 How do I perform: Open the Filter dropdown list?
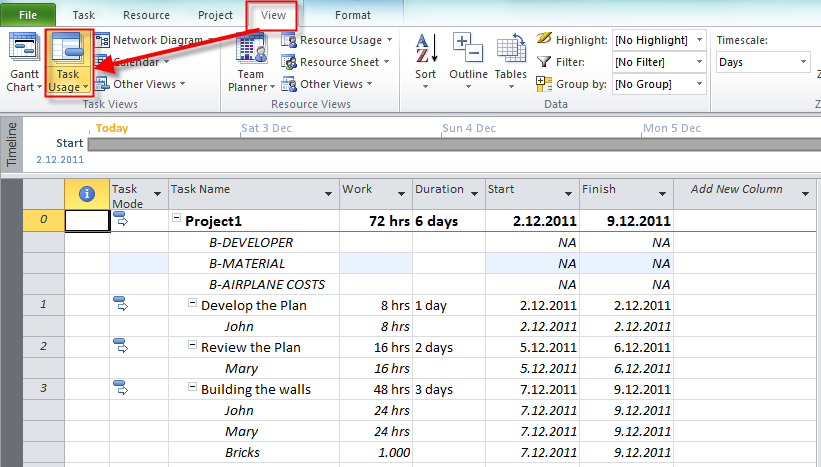tap(698, 62)
